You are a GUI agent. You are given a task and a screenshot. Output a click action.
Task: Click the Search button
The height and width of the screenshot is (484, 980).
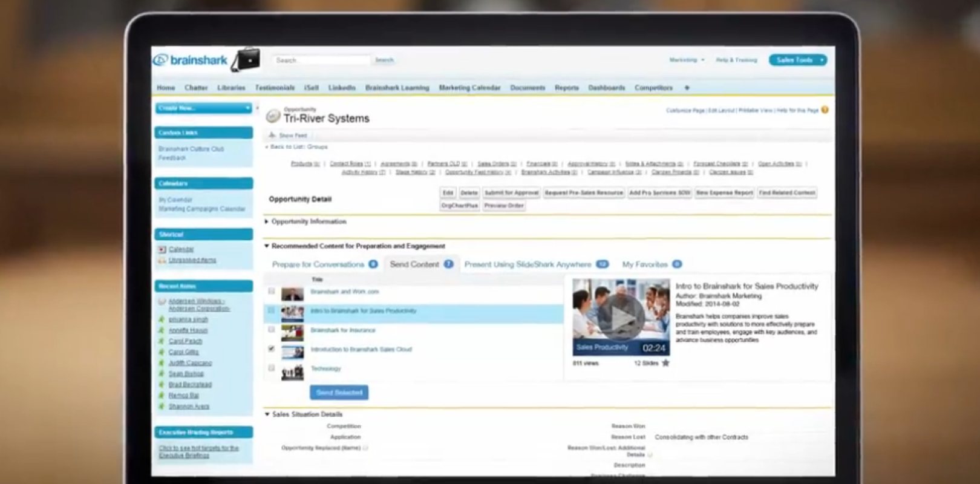coord(384,60)
